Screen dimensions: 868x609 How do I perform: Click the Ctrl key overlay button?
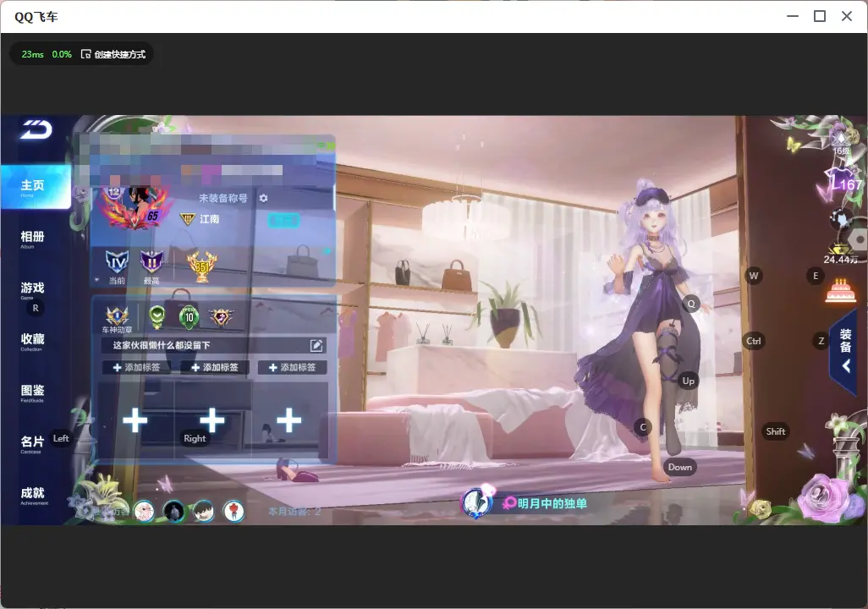point(754,341)
